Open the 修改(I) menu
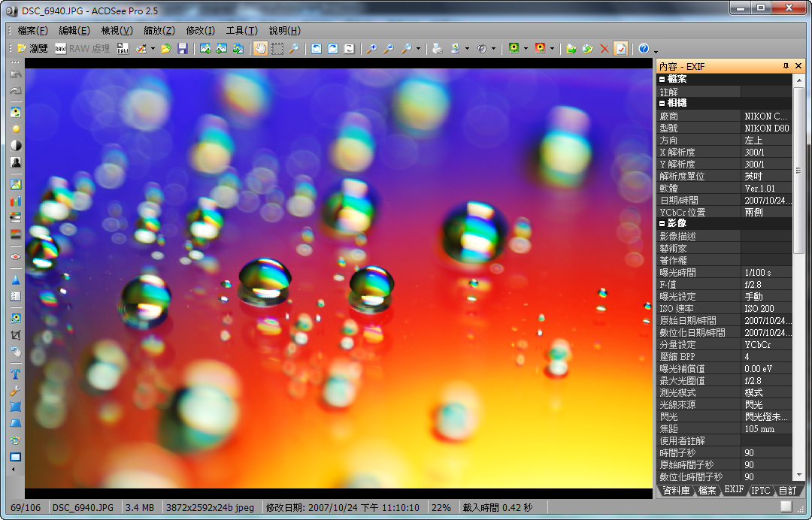Image resolution: width=812 pixels, height=520 pixels. tap(200, 31)
